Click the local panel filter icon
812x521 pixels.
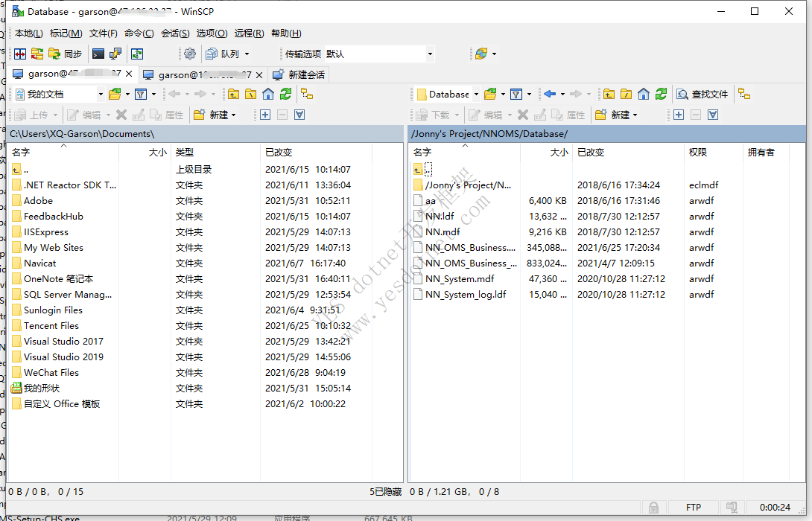[140, 95]
